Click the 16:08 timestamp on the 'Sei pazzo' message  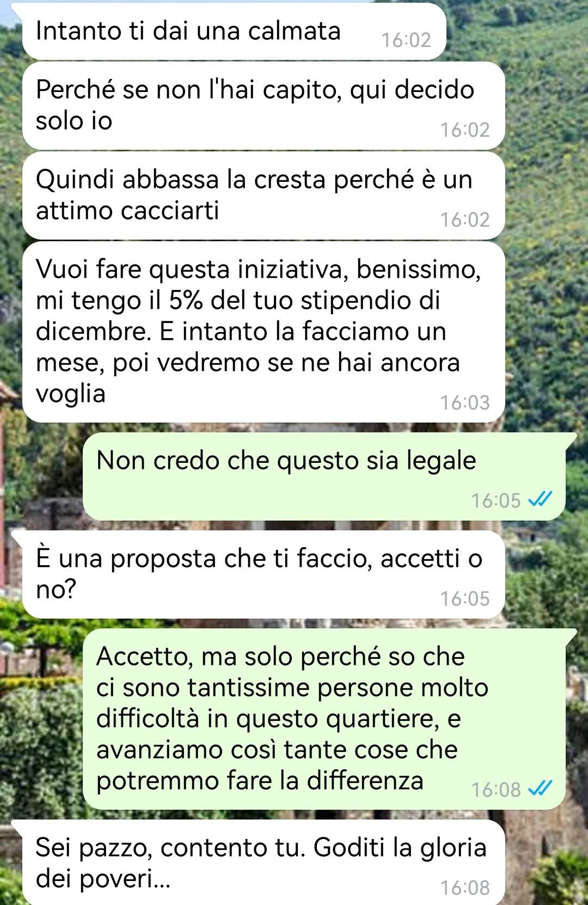tap(465, 888)
